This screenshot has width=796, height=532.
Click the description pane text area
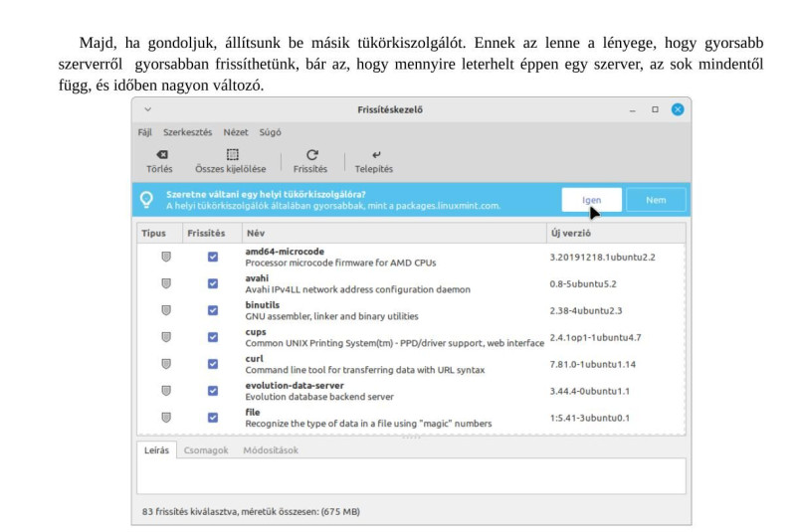click(411, 475)
